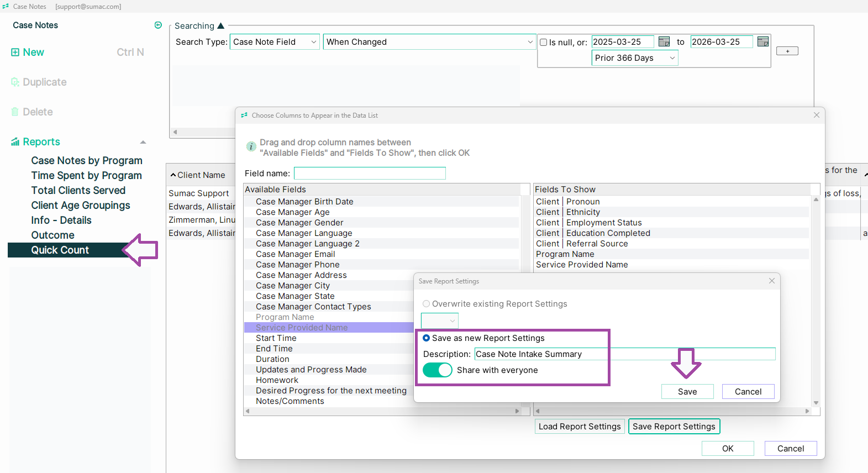Click the Description text field
This screenshot has height=473, width=868.
624,354
